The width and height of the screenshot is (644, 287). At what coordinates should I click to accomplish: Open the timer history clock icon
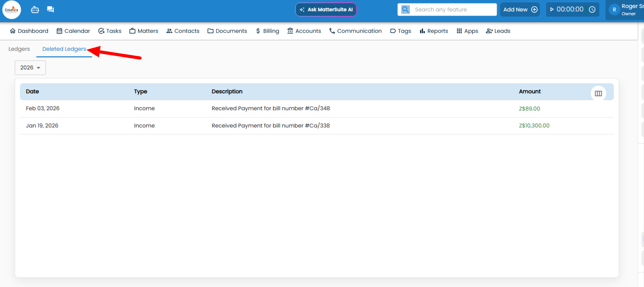click(x=592, y=10)
